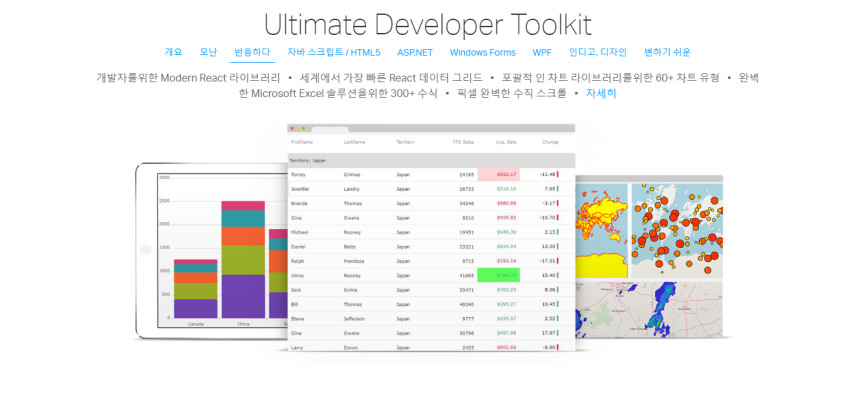Image resolution: width=860 pixels, height=398 pixels.
Task: Click the empty browser tab of the grid window
Action: (330, 129)
